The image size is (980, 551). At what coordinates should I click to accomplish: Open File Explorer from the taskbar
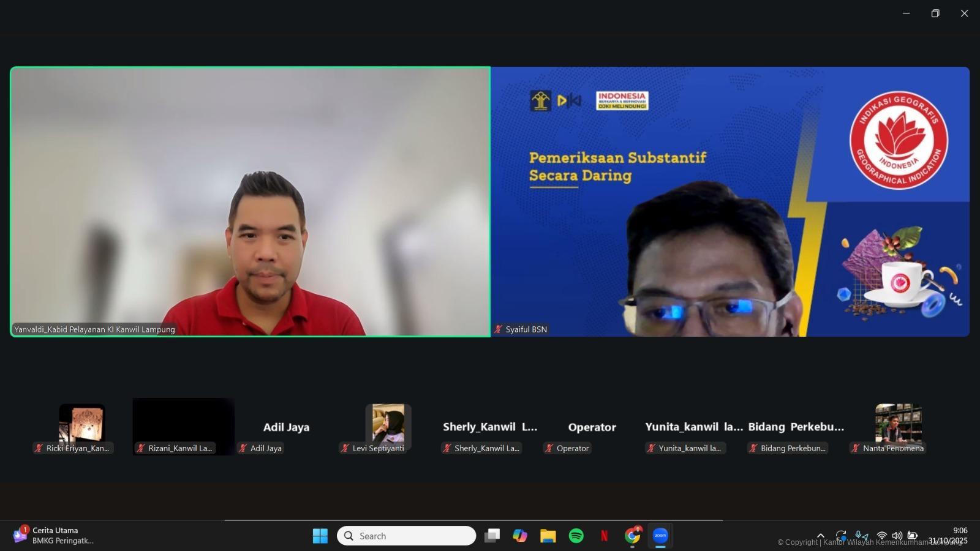(548, 536)
